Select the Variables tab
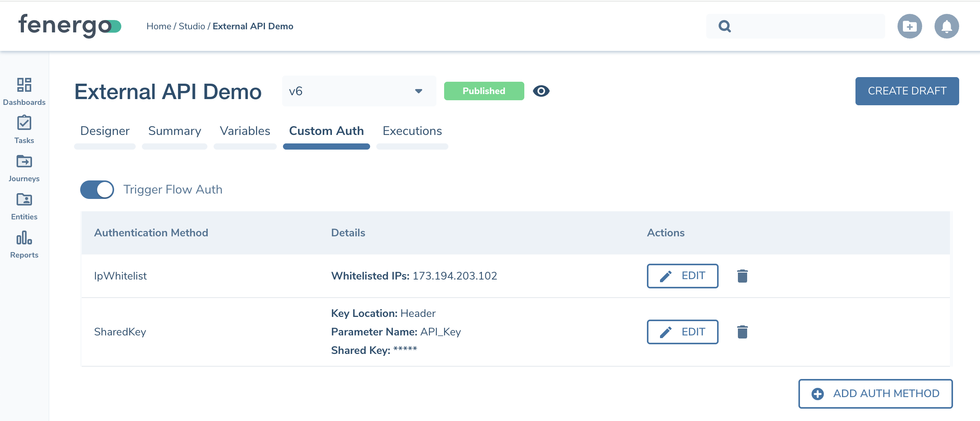 click(244, 131)
